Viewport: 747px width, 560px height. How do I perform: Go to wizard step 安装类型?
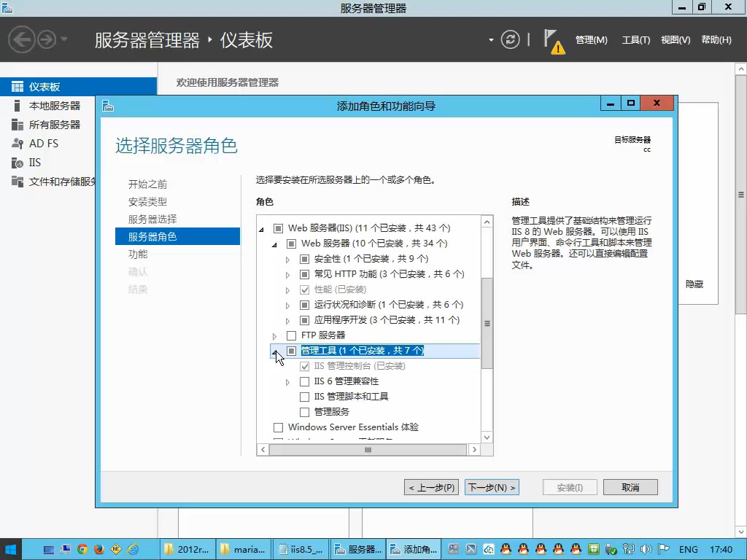click(x=147, y=202)
